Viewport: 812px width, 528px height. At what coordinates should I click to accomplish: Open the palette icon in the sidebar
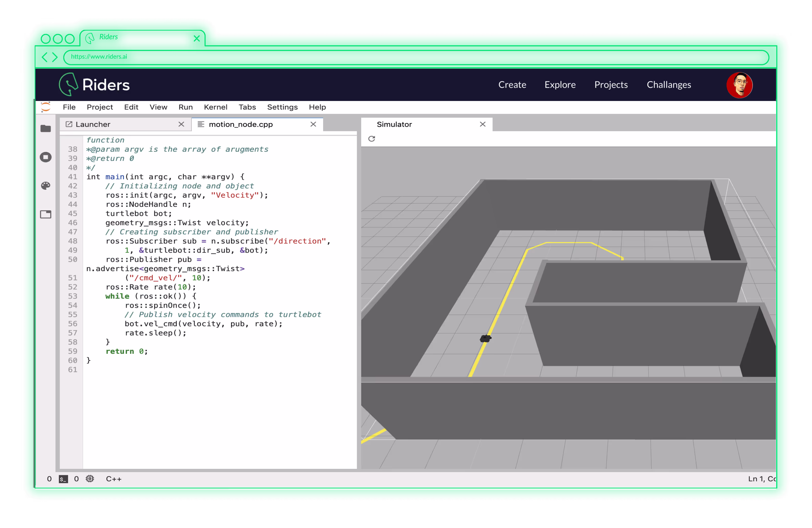pyautogui.click(x=45, y=186)
